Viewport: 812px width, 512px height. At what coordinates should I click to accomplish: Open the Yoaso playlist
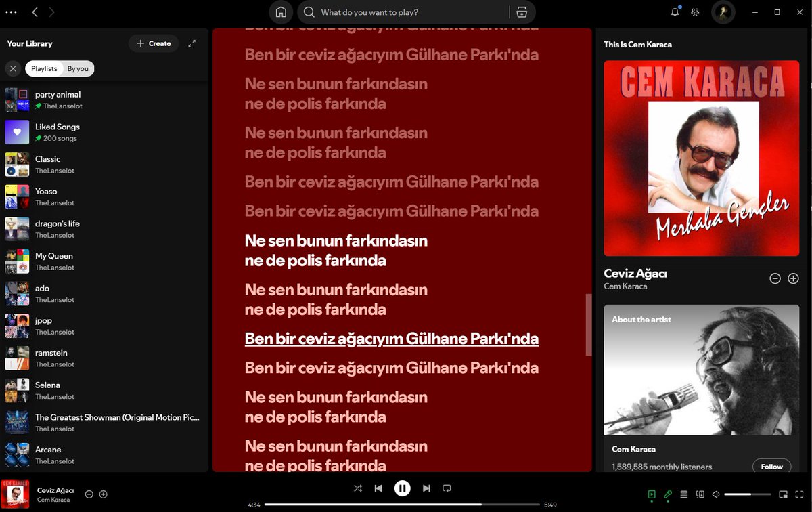(x=104, y=196)
